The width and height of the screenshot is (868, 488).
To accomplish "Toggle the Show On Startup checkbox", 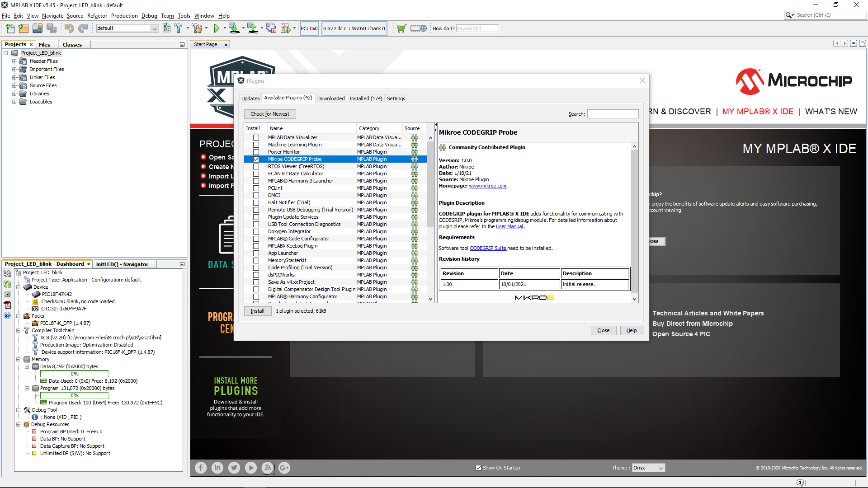I will 478,468.
